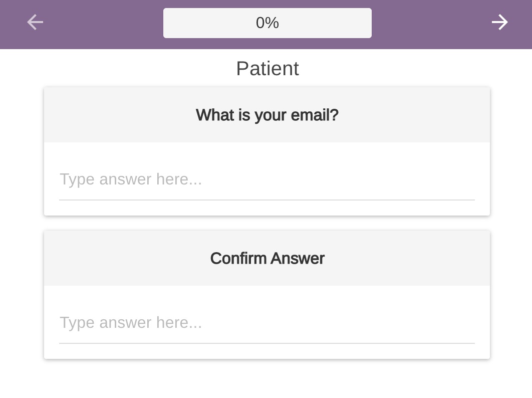The width and height of the screenshot is (532, 398).
Task: Click the email answer input field
Action: (x=267, y=179)
